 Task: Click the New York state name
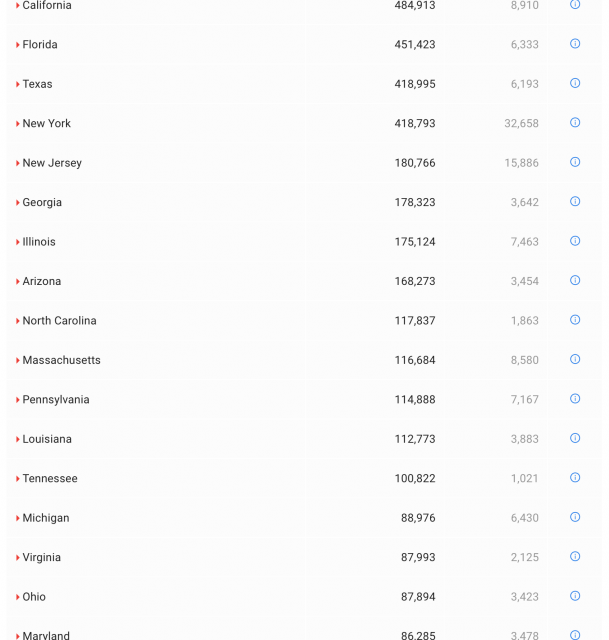pos(47,124)
